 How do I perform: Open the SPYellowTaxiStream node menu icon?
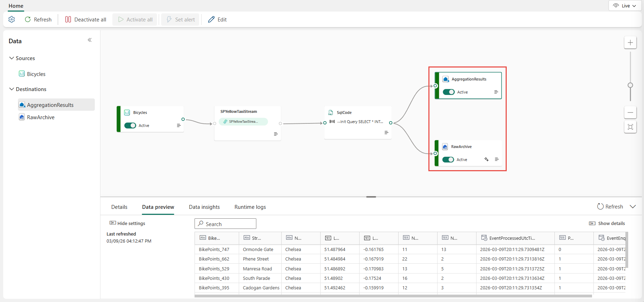276,134
